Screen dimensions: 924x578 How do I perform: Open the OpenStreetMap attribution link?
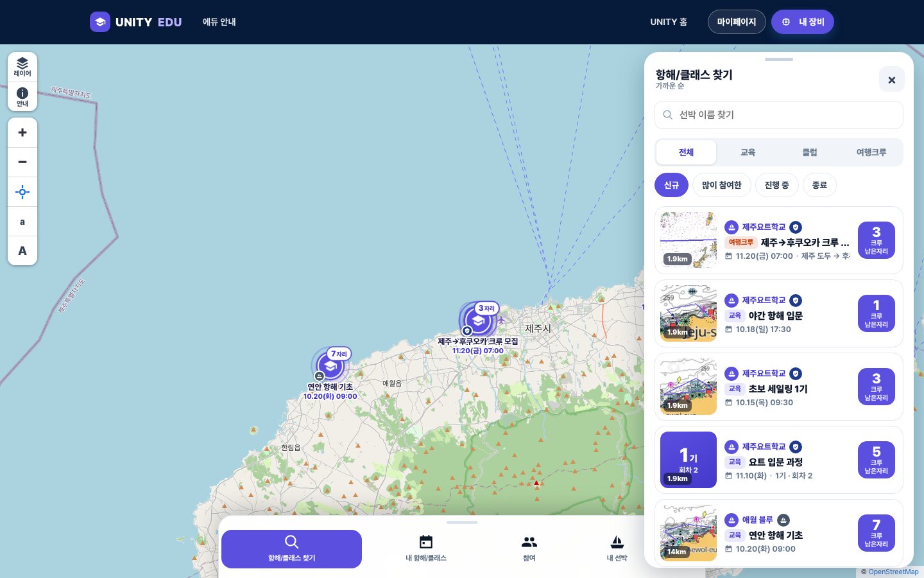coord(893,572)
